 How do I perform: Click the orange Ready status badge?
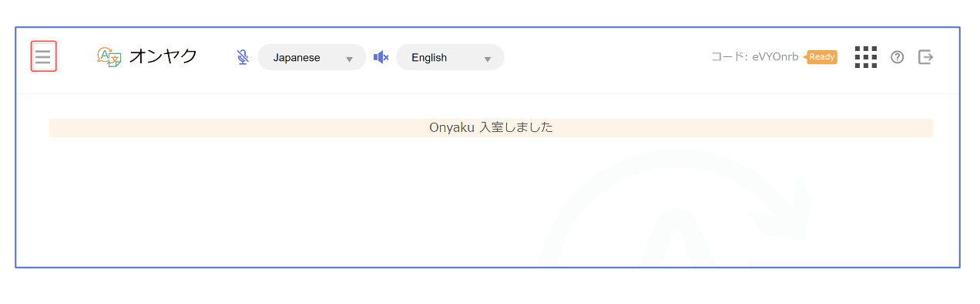[x=821, y=57]
